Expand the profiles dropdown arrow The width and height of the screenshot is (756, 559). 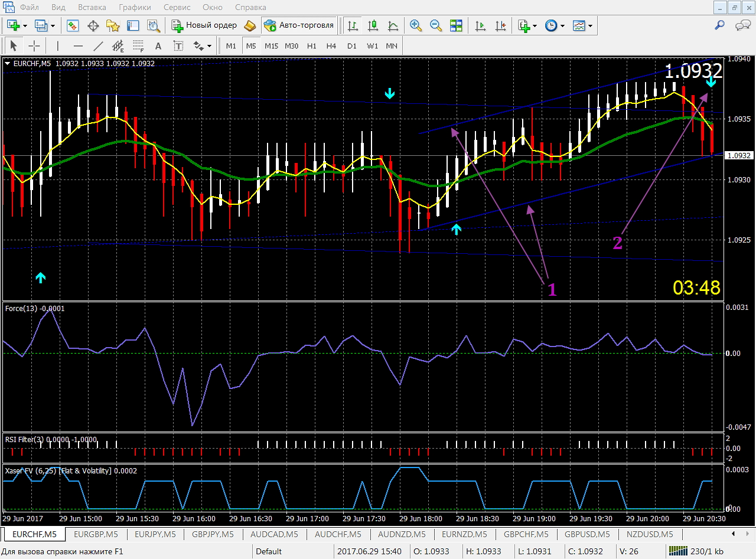point(53,25)
